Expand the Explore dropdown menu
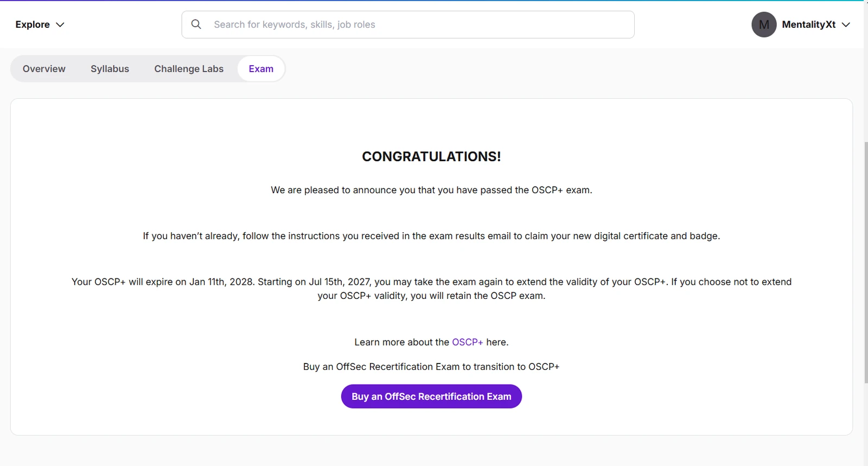This screenshot has height=466, width=868. 40,24
